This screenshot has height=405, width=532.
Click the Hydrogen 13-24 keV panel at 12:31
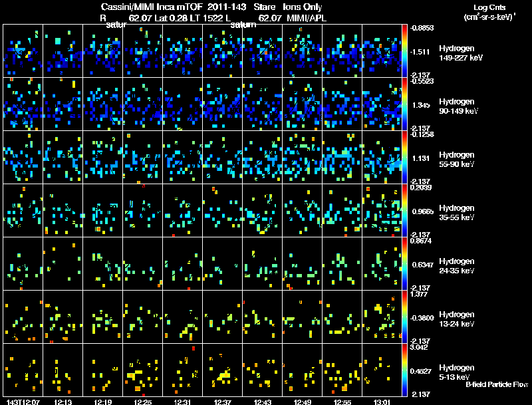[x=182, y=317]
